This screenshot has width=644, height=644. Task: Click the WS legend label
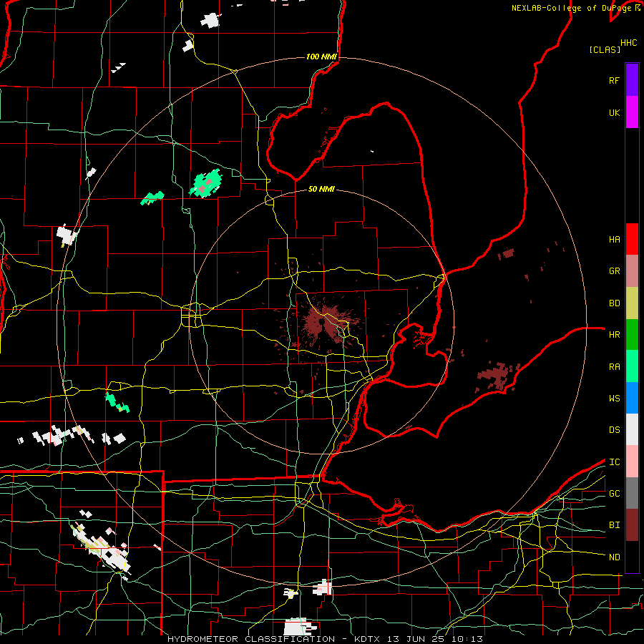click(x=614, y=399)
